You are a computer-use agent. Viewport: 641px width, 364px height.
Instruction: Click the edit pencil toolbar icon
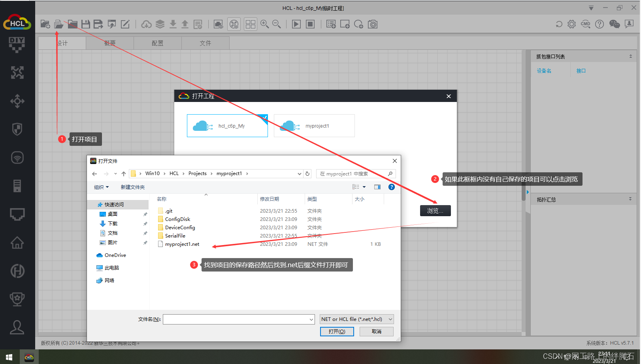click(x=125, y=24)
